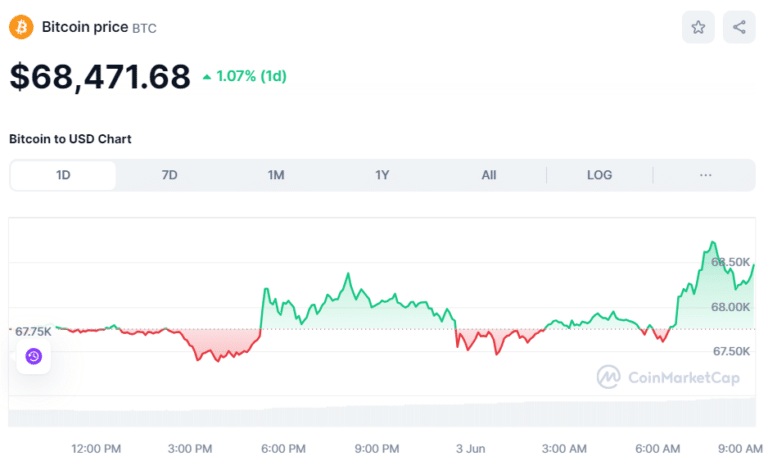The width and height of the screenshot is (768, 465).
Task: Click the purple history clock icon
Action: click(33, 356)
